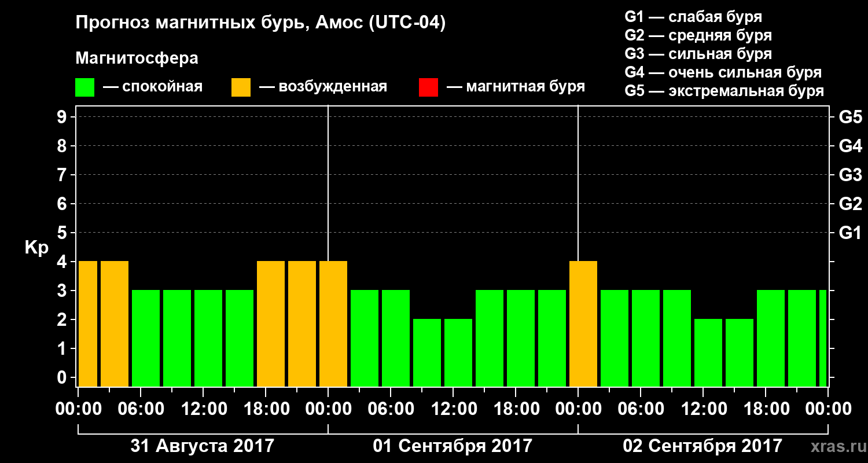Click the orange bar starting 00:00 on 31 Августа
This screenshot has width=868, height=463.
coord(88,324)
